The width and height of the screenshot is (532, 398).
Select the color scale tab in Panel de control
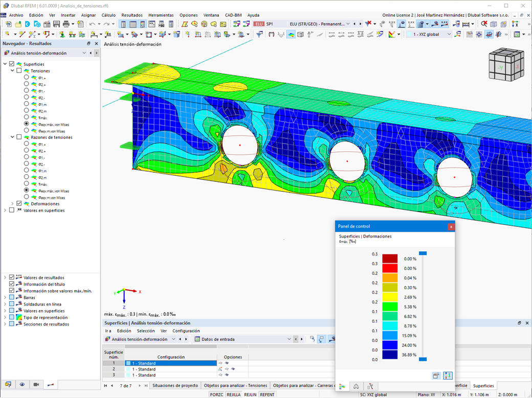342,386
